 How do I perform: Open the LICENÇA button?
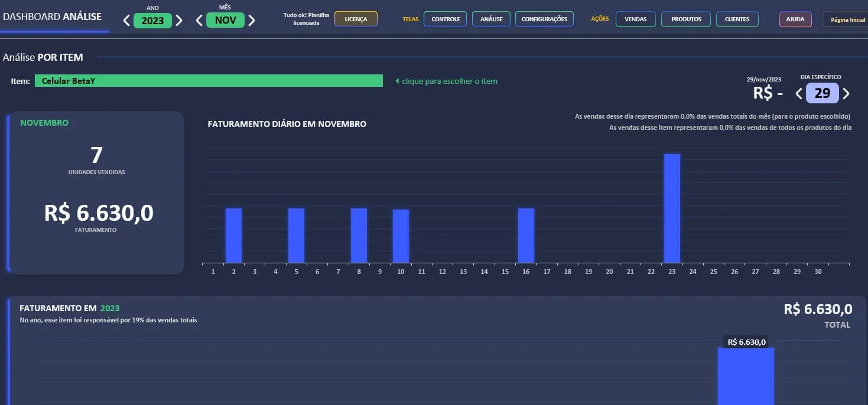356,19
